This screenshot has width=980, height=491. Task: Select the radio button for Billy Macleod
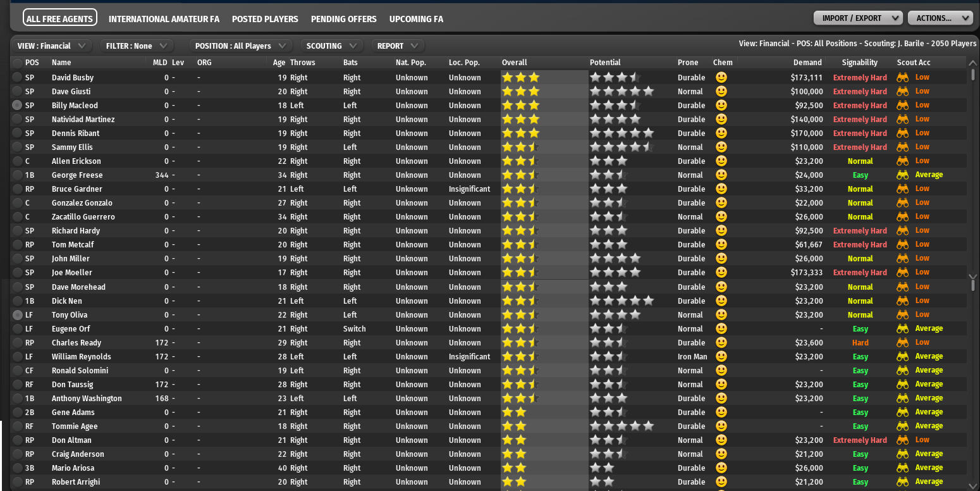point(17,105)
